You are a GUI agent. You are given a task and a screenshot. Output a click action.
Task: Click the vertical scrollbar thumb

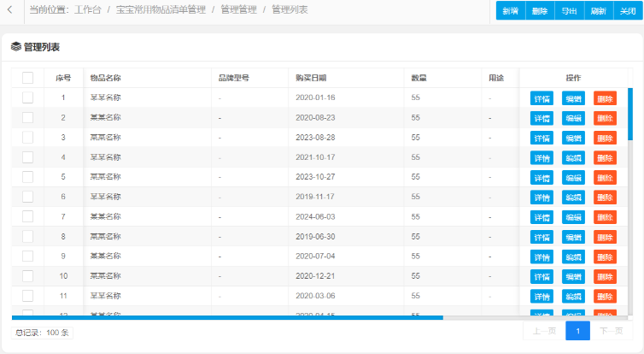630,114
